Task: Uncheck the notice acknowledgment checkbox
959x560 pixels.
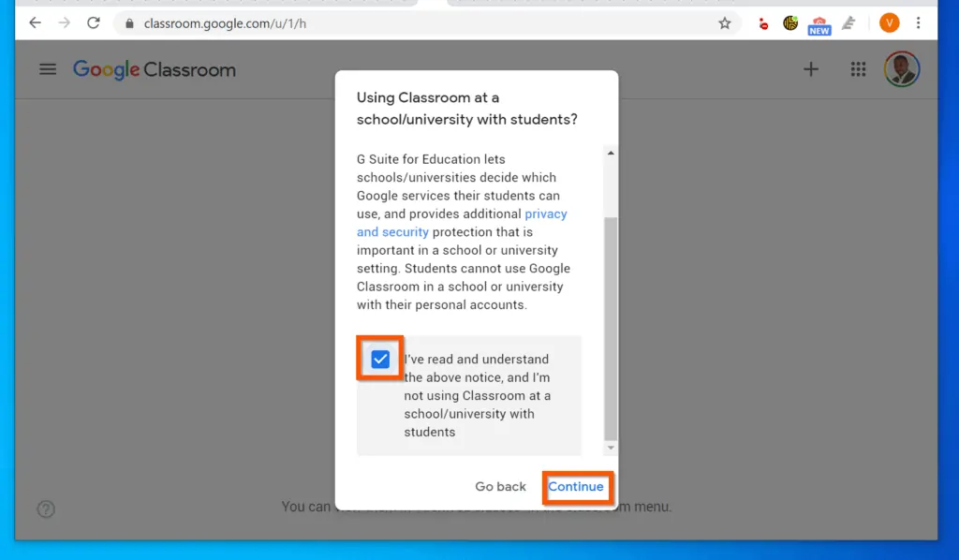Action: [378, 359]
